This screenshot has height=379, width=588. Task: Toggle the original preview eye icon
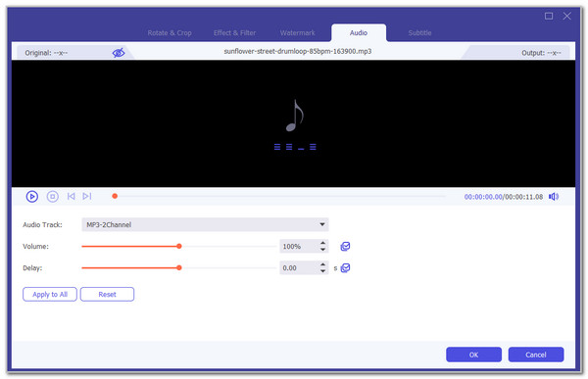(x=119, y=53)
